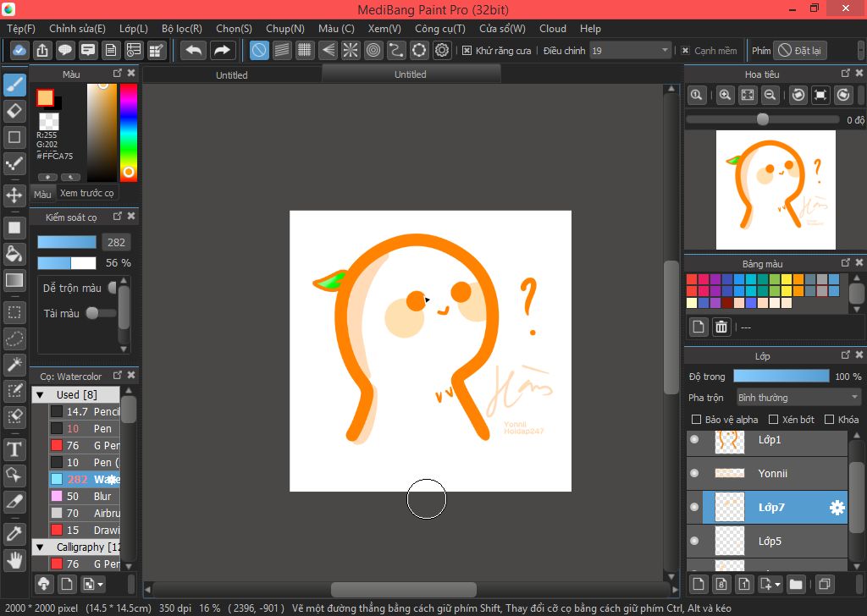Click the navigator rotation slider handle
This screenshot has width=867, height=616.
(763, 119)
